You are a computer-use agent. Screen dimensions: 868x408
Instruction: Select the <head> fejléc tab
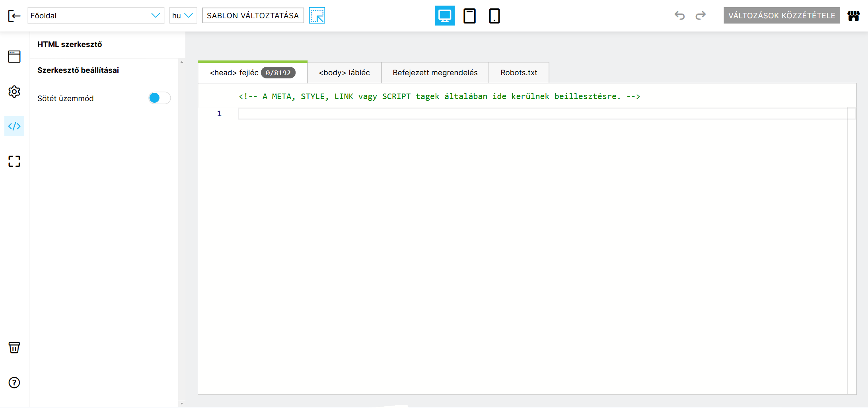pyautogui.click(x=253, y=72)
